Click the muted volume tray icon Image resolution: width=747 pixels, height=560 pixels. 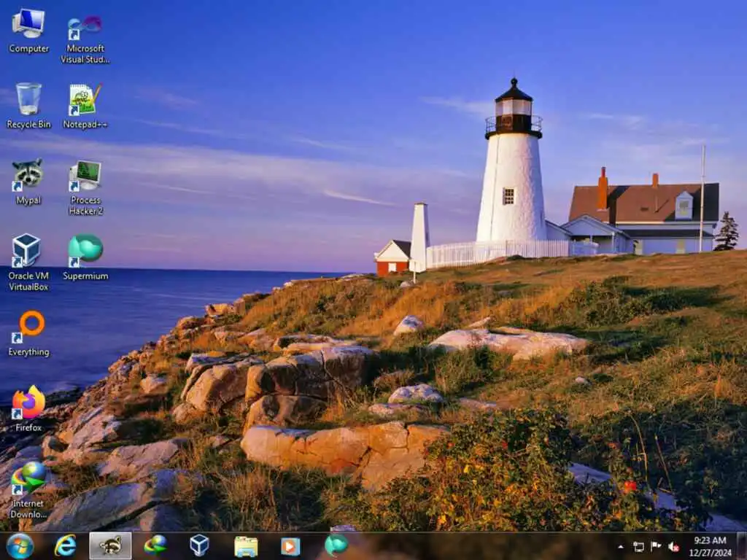673,547
